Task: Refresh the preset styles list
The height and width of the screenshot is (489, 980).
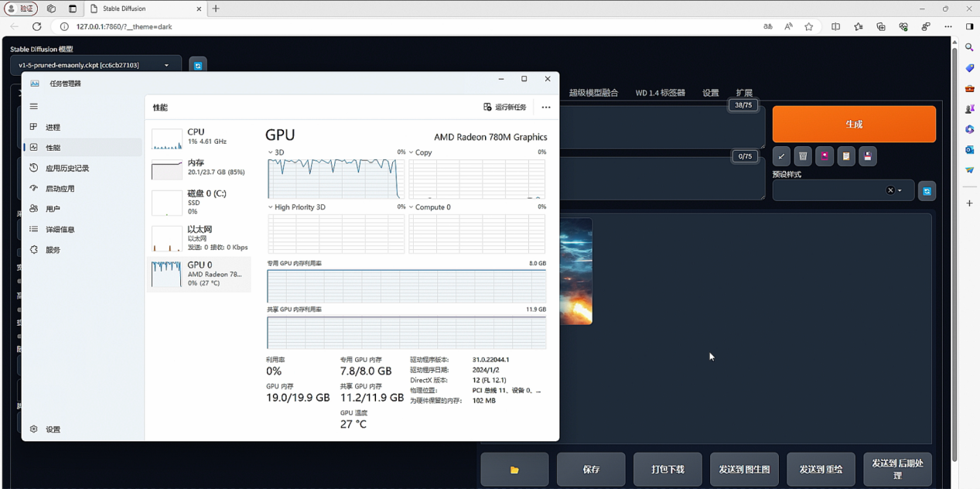Action: (x=927, y=191)
